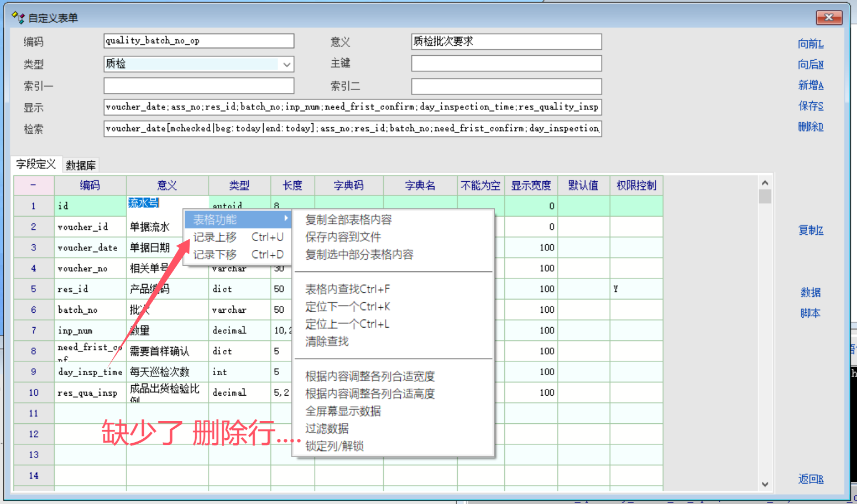857x504 pixels.
Task: Click the scroll-down arrow of the table scrollbar
Action: click(765, 484)
